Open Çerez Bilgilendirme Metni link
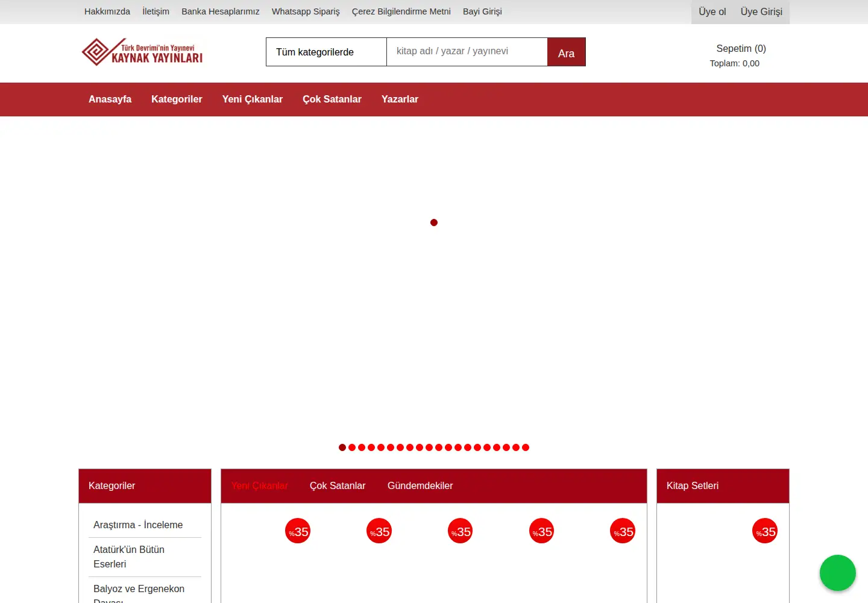 click(x=401, y=11)
